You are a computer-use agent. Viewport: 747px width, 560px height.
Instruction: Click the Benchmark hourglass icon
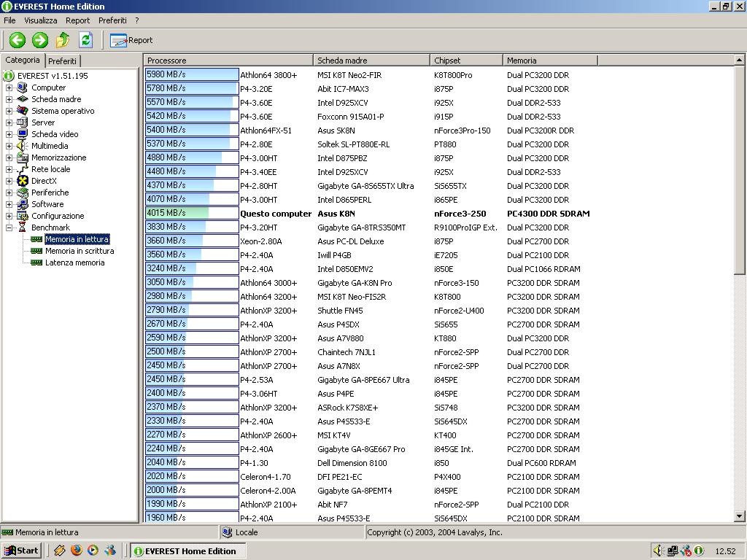point(23,227)
